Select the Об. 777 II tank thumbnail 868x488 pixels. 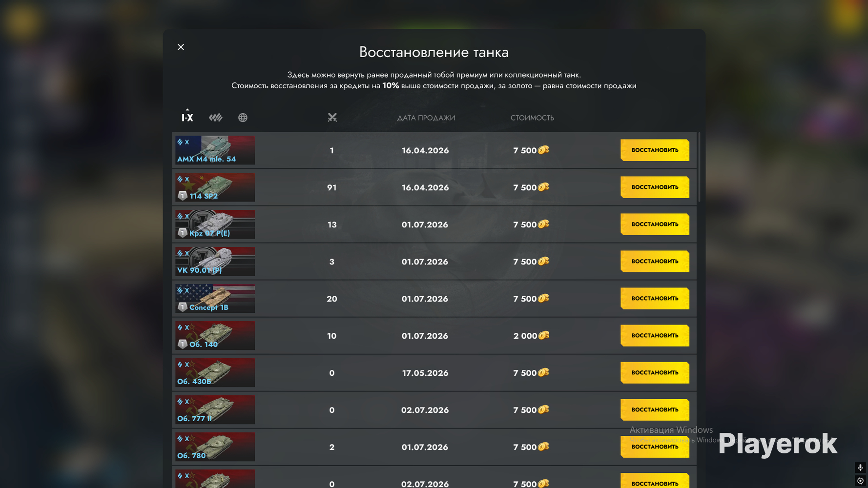tap(215, 409)
